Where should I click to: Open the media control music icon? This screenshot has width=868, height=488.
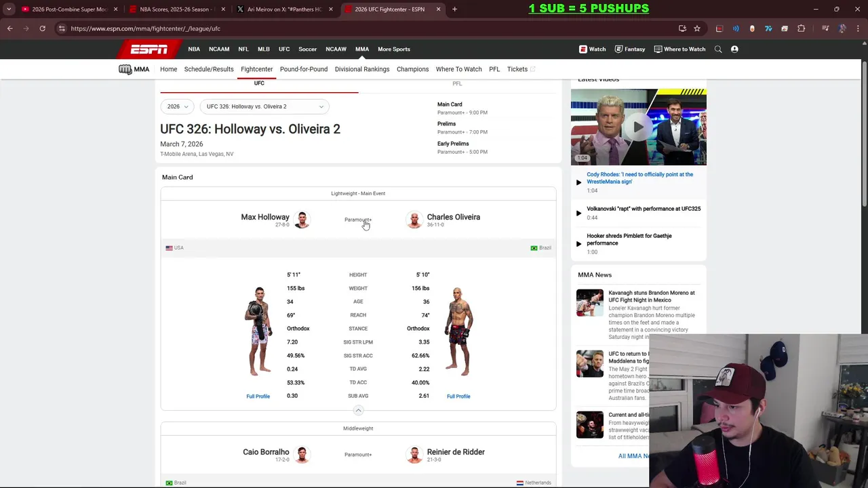[x=825, y=28]
